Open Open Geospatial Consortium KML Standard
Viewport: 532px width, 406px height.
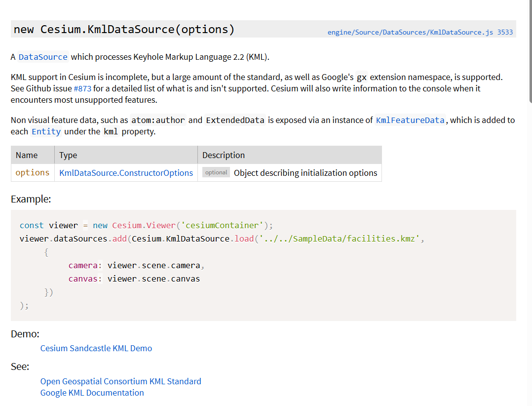pos(120,381)
